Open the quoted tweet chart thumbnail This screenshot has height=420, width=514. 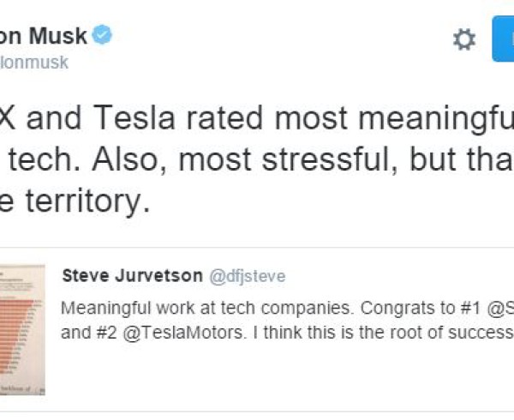(x=22, y=330)
